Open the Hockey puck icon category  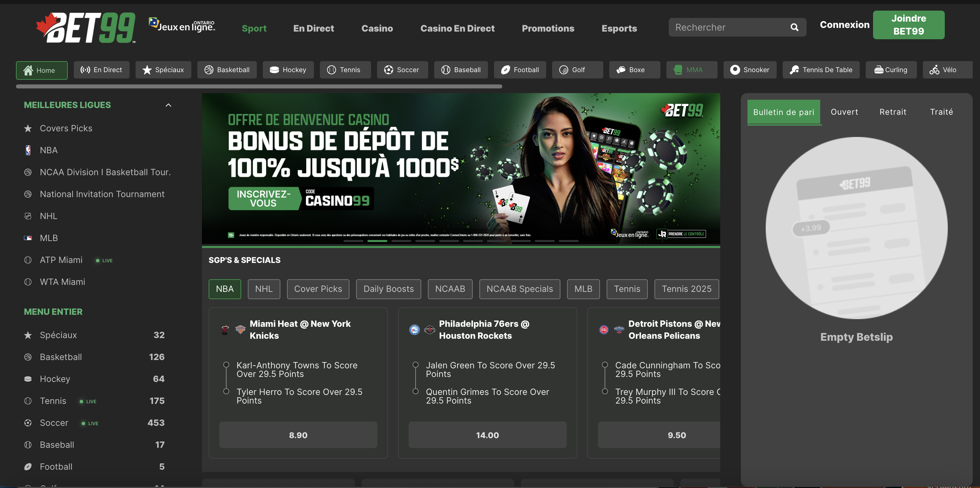tap(288, 70)
